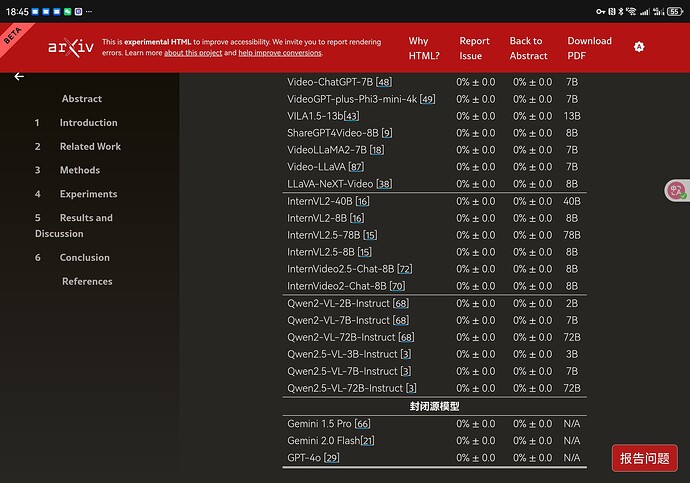Screen dimensions: 690x483
Task: Open citation [29] for GPT-4o
Action: (331, 458)
